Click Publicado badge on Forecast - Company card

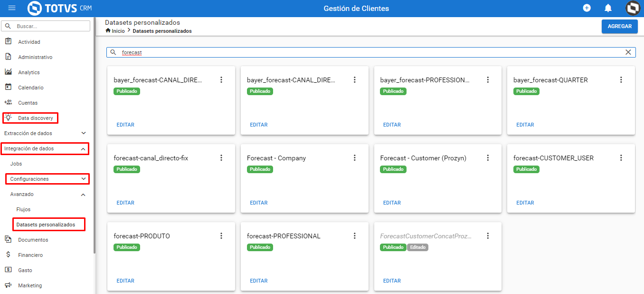pos(260,169)
